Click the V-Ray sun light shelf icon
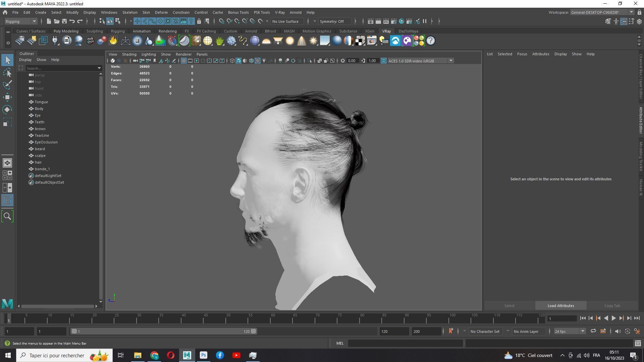 (313, 41)
